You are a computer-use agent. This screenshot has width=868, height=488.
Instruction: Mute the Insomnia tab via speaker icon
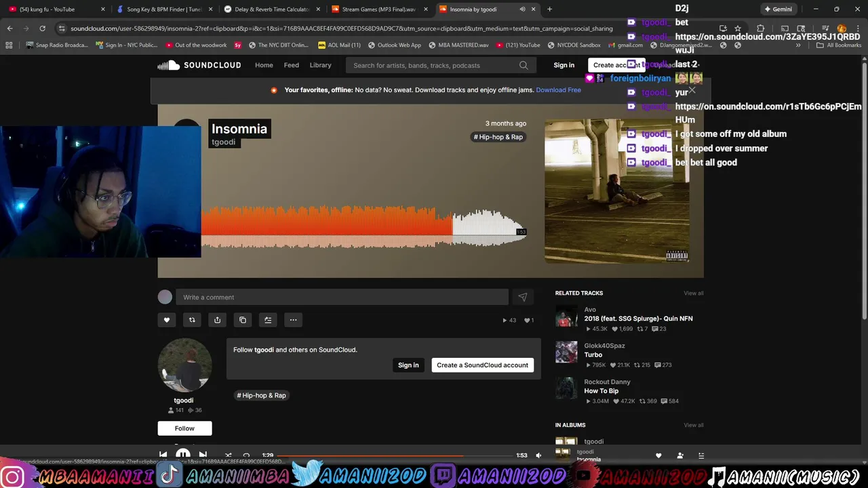(522, 9)
